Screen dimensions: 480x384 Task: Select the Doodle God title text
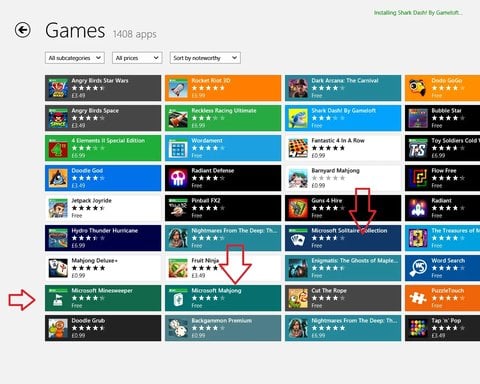pos(87,170)
